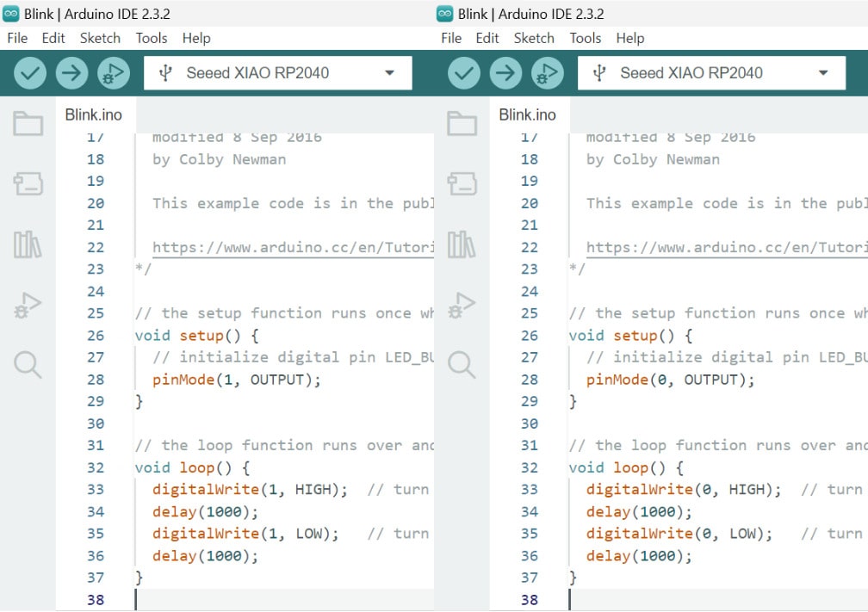Open Debug panel icon in left window sidebar
The height and width of the screenshot is (612, 868).
pyautogui.click(x=28, y=305)
